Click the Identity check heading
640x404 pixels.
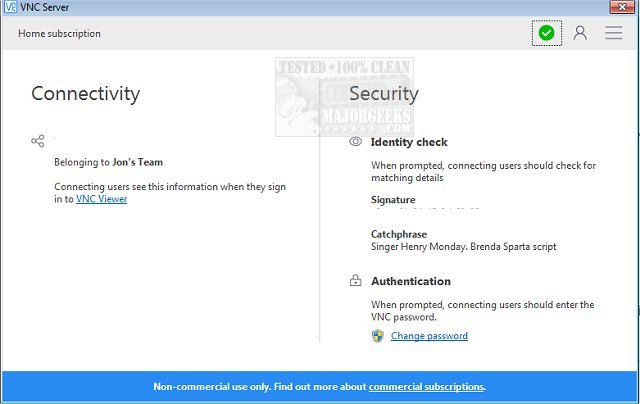click(x=409, y=142)
